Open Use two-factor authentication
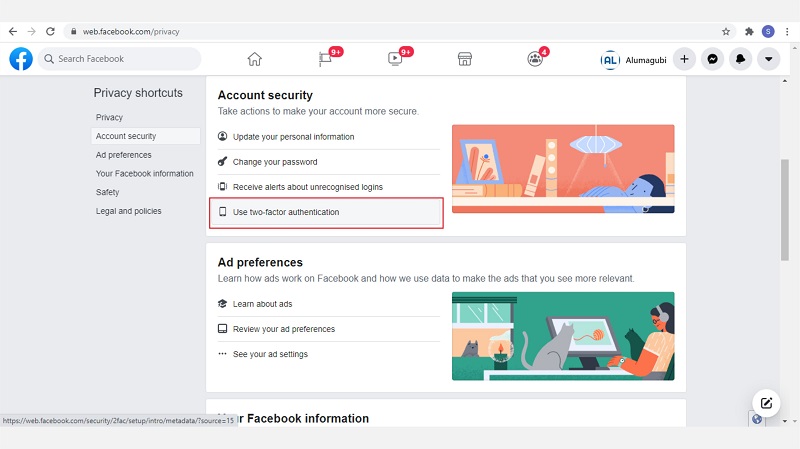The width and height of the screenshot is (800, 449). point(327,212)
